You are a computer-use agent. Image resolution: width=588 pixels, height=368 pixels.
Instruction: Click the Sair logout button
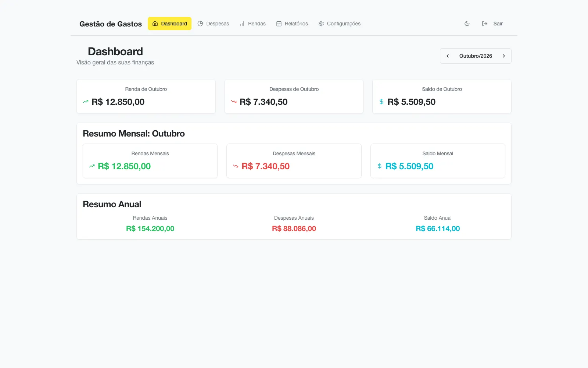(492, 24)
